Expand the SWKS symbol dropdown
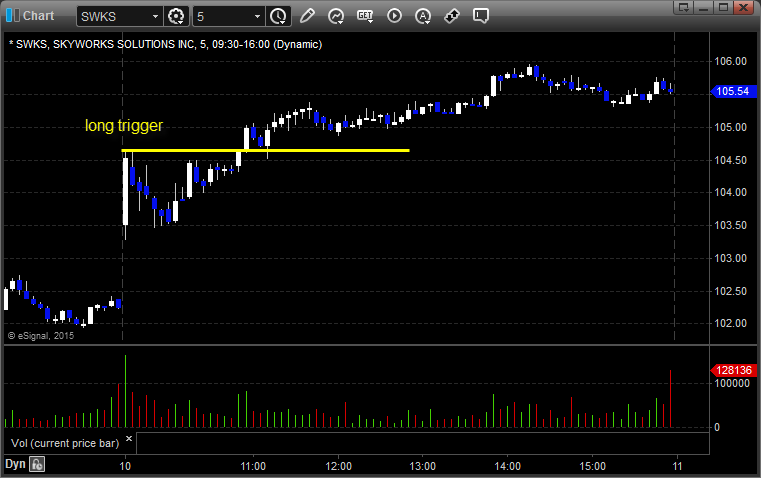 click(155, 16)
